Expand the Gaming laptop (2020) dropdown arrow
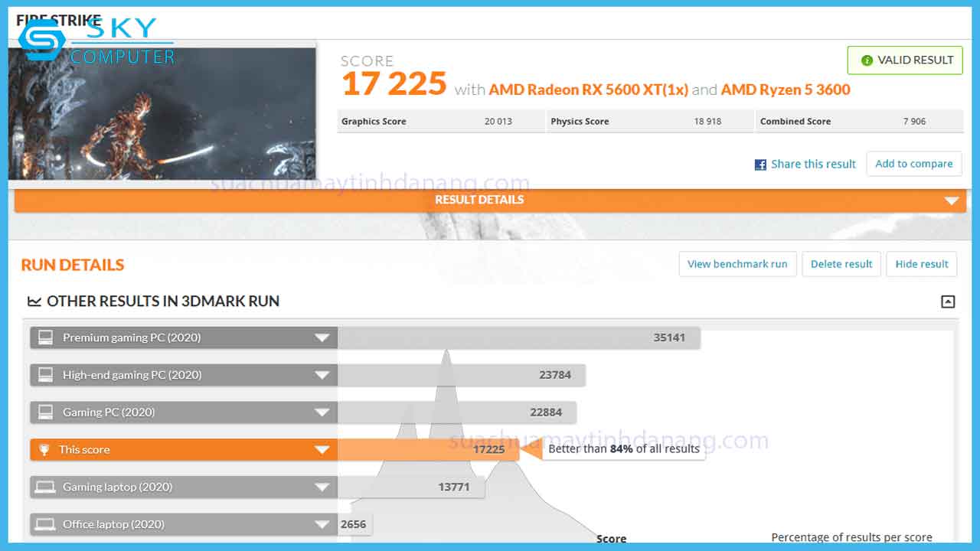The image size is (980, 551). (322, 487)
